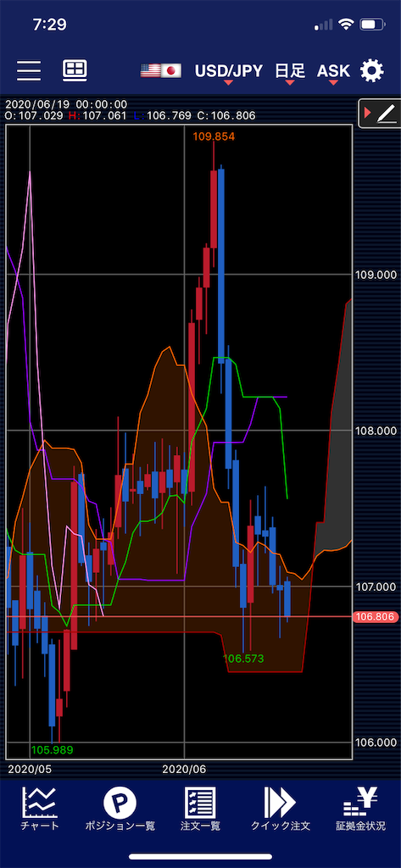Image resolution: width=401 pixels, height=868 pixels.
Task: Tap the close value C:106.806
Action: tap(226, 115)
